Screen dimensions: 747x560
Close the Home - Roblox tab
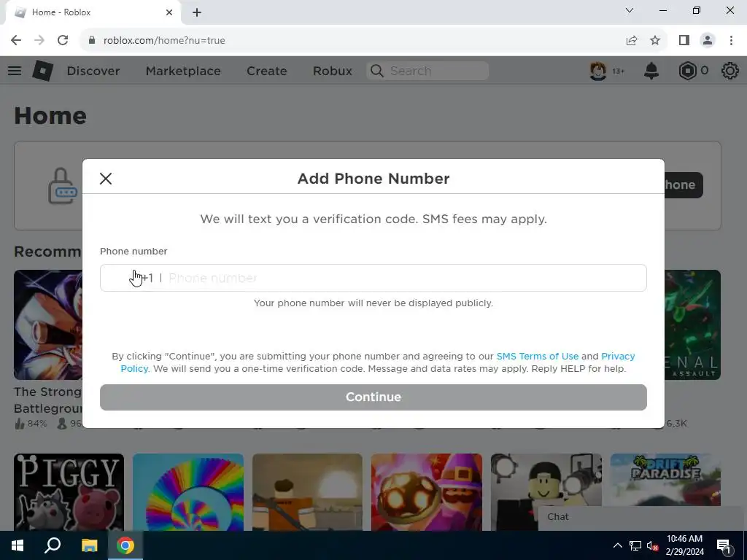point(169,12)
